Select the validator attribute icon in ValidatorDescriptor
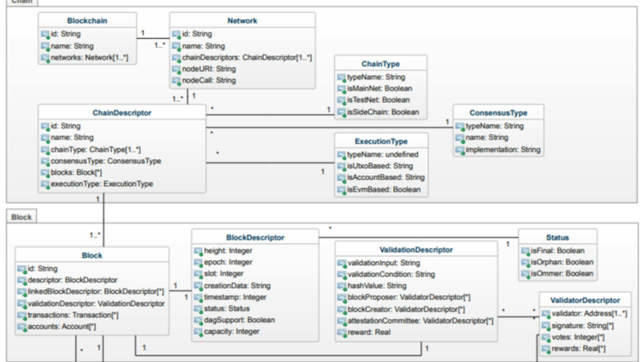The width and height of the screenshot is (644, 362). (545, 313)
